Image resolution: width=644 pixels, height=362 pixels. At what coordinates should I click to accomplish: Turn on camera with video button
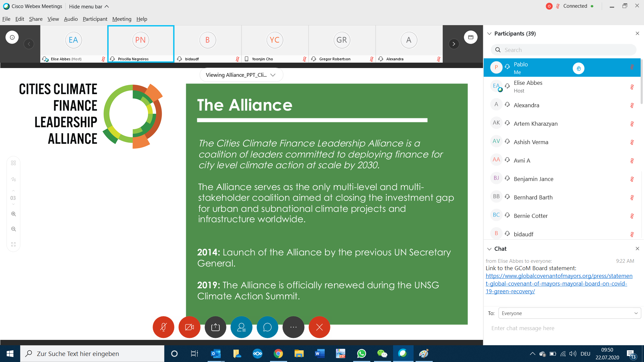(x=190, y=327)
